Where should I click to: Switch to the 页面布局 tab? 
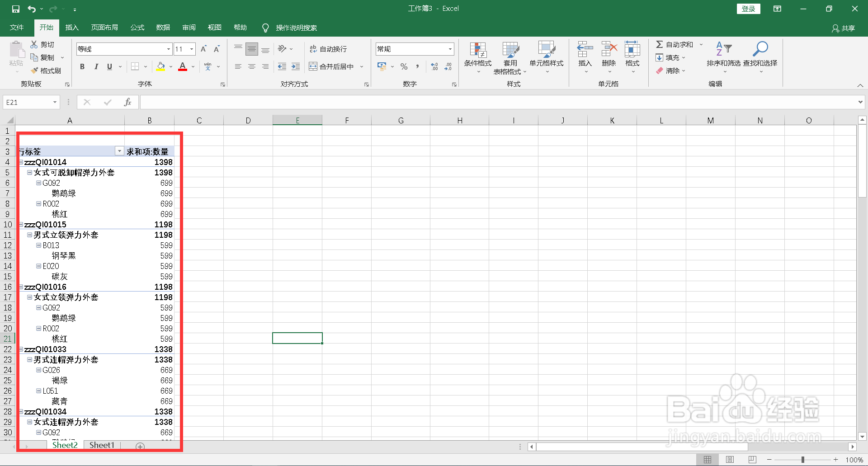pos(104,28)
